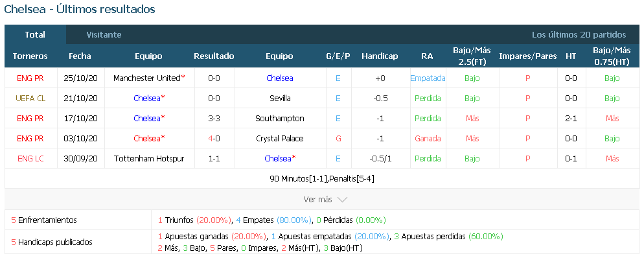This screenshot has height=258, width=644.
Task: Open Crystal Palace team link
Action: (x=280, y=139)
